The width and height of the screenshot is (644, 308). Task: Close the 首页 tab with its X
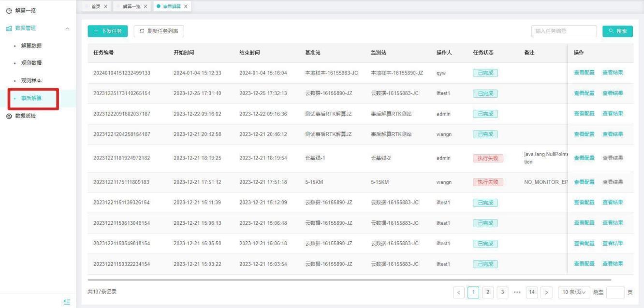(106, 6)
